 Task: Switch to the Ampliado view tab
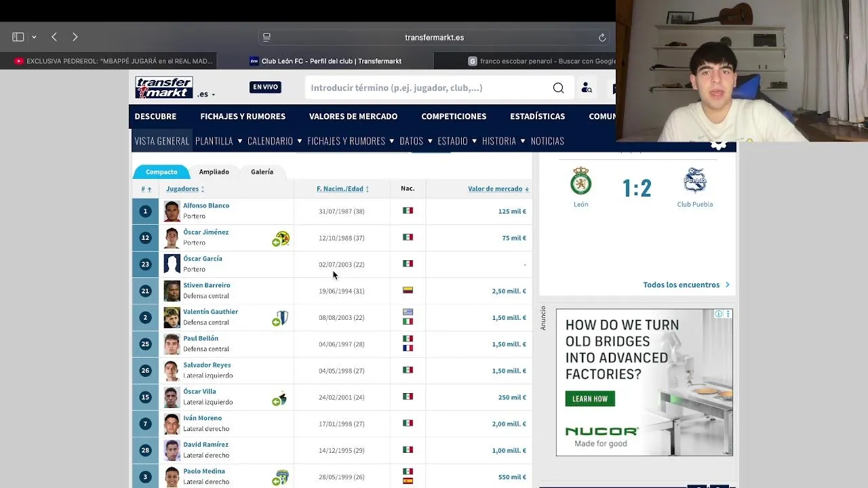(x=214, y=171)
